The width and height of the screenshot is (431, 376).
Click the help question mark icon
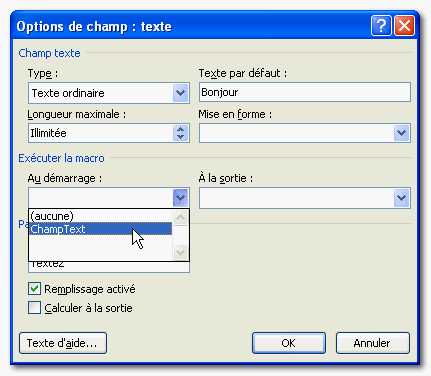381,25
